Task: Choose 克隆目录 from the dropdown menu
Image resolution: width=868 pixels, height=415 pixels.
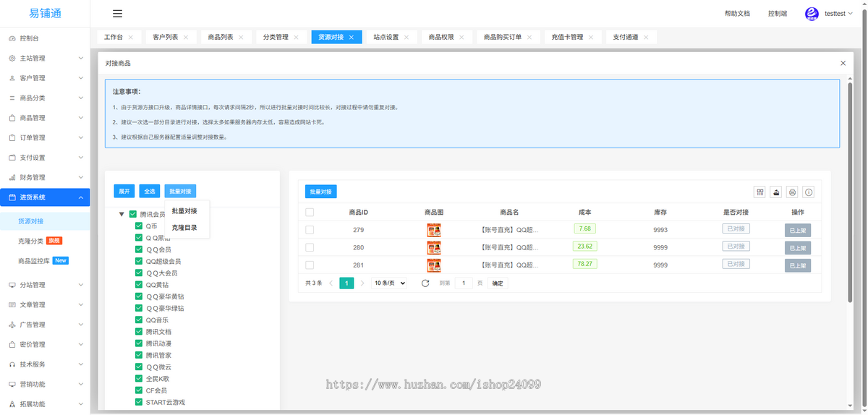Action: click(x=184, y=227)
